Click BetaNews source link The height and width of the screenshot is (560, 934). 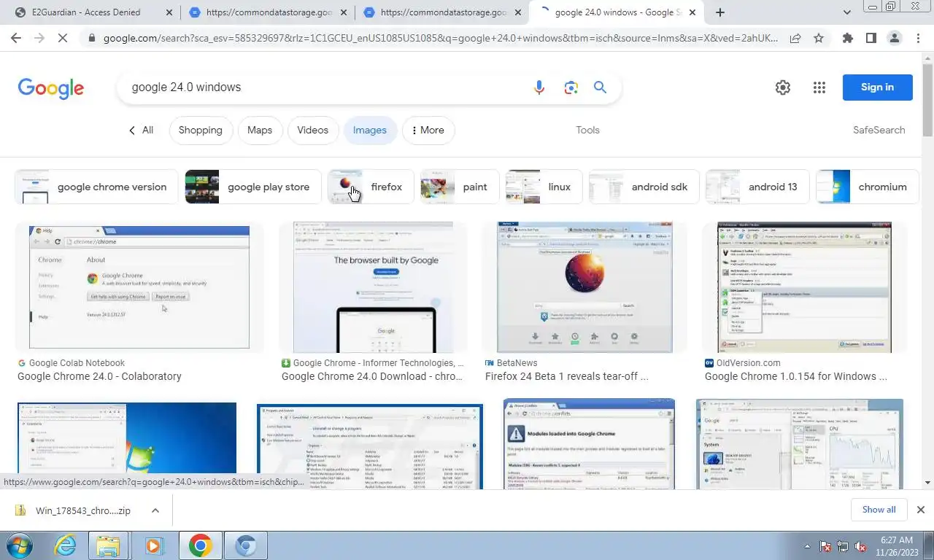pyautogui.click(x=517, y=363)
